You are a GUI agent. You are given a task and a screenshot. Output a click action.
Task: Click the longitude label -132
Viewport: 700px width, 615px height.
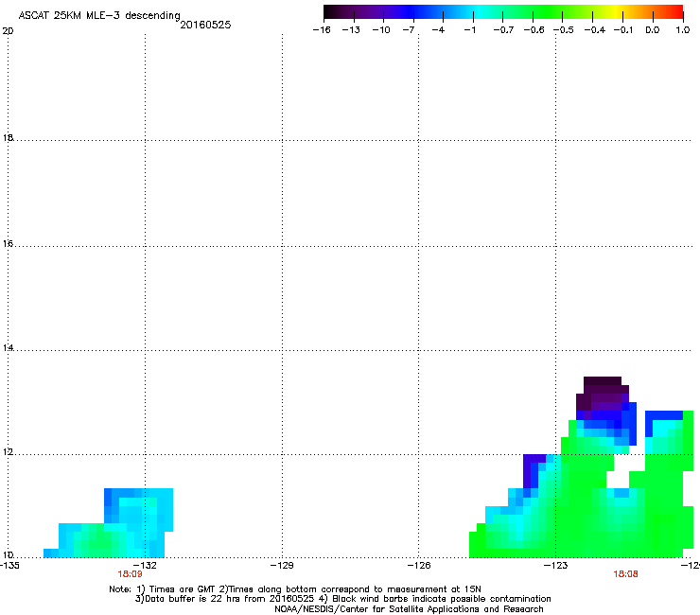[x=145, y=566]
